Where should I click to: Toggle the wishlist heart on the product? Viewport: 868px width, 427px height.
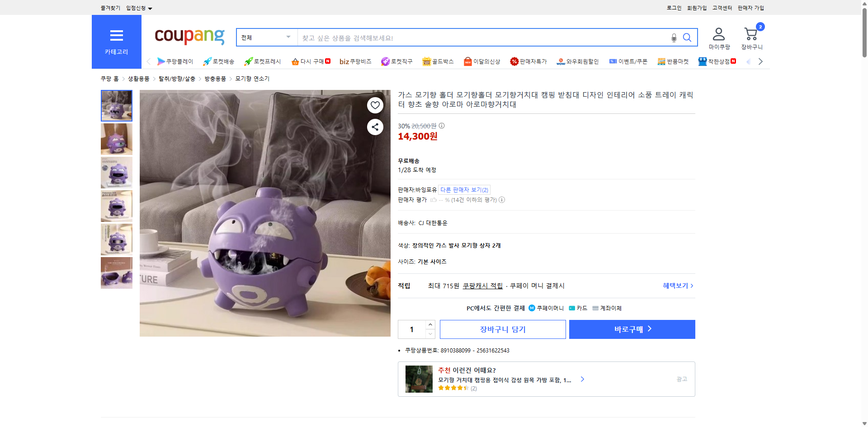[x=375, y=105]
